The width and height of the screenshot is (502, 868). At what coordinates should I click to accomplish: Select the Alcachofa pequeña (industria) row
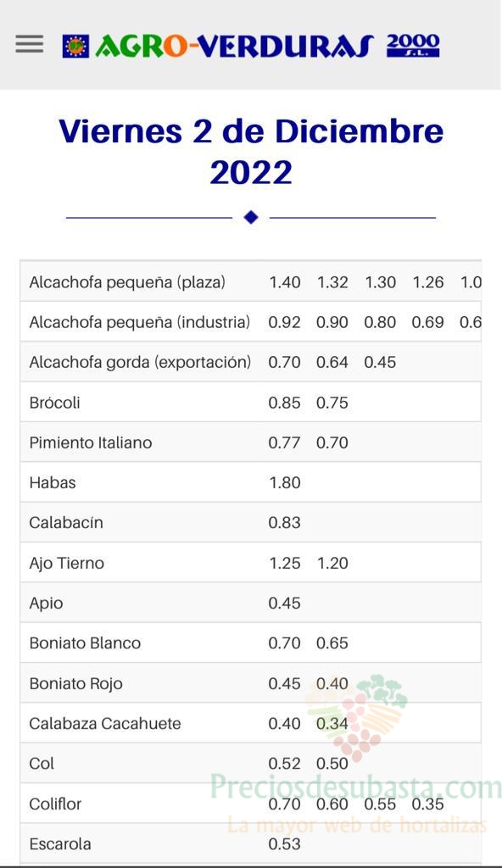tap(250, 321)
